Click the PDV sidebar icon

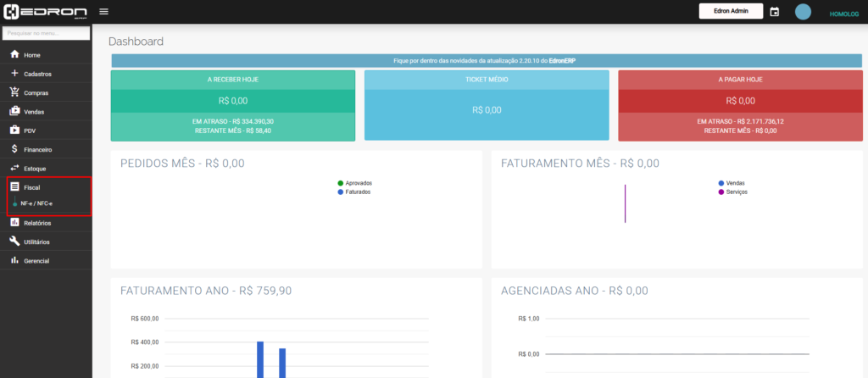click(14, 131)
